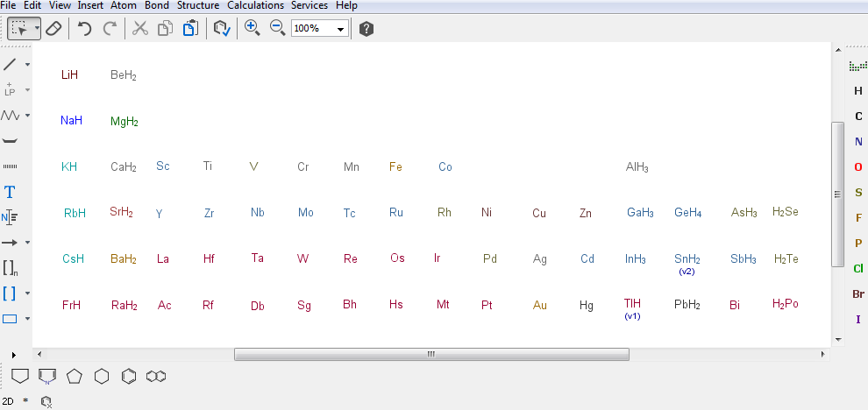The width and height of the screenshot is (868, 410).
Task: Select the Text tool
Action: [x=10, y=192]
